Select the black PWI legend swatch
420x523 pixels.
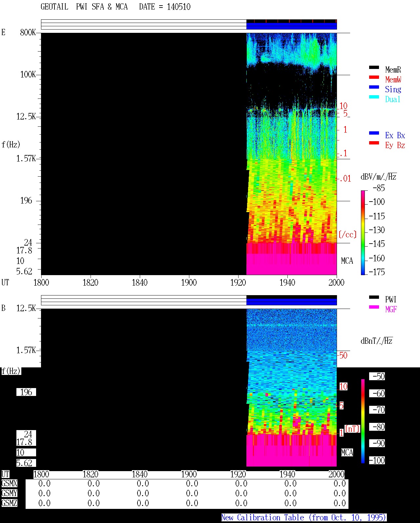[374, 297]
